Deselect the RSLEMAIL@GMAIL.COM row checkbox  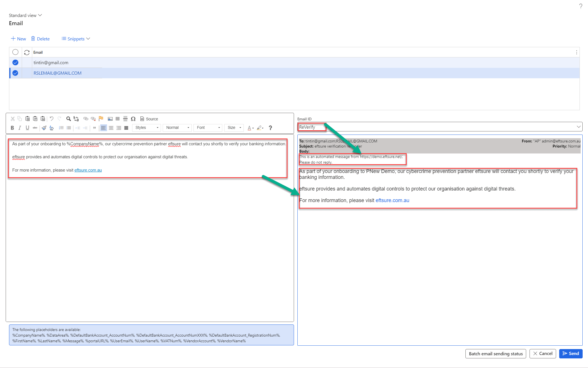pyautogui.click(x=16, y=73)
